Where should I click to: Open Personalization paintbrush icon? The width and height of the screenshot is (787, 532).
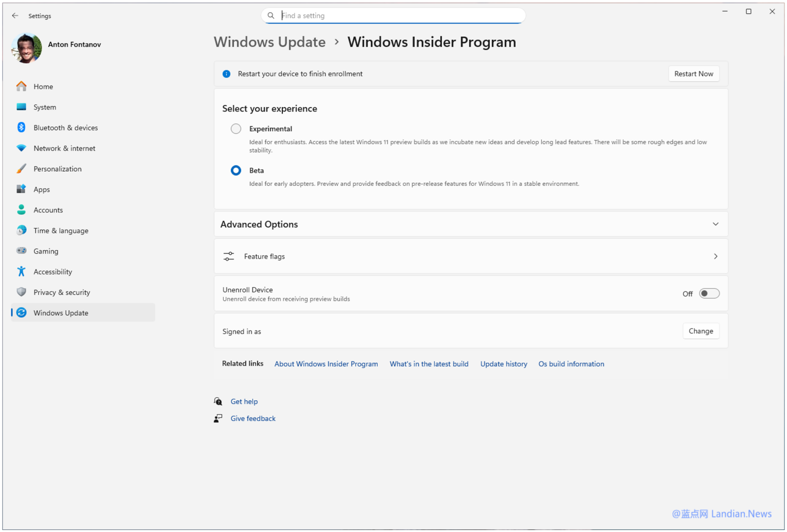(x=21, y=169)
